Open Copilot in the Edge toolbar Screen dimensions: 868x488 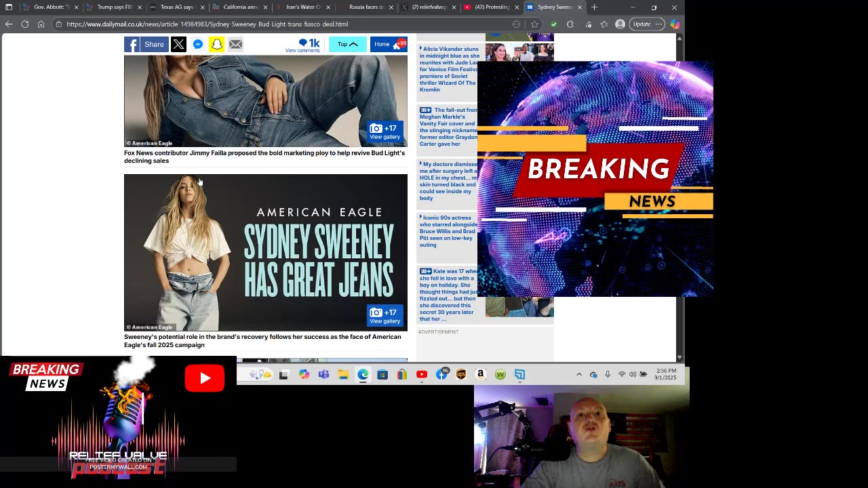tap(675, 24)
